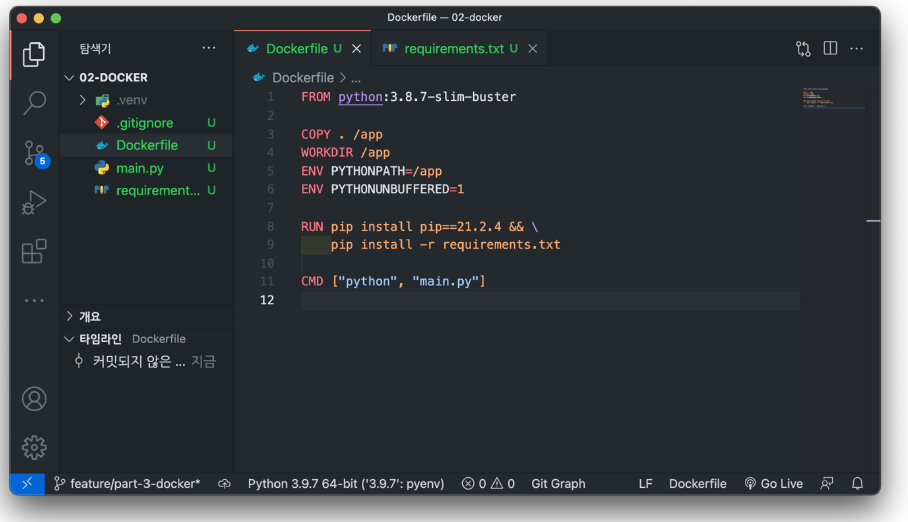908x522 pixels.
Task: Click the Docker whale icon in breadcrumb
Action: coord(259,77)
